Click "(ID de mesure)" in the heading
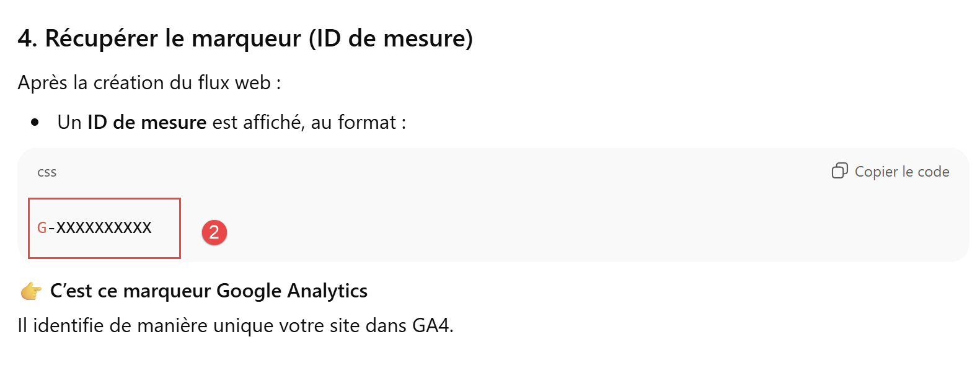 click(x=391, y=38)
